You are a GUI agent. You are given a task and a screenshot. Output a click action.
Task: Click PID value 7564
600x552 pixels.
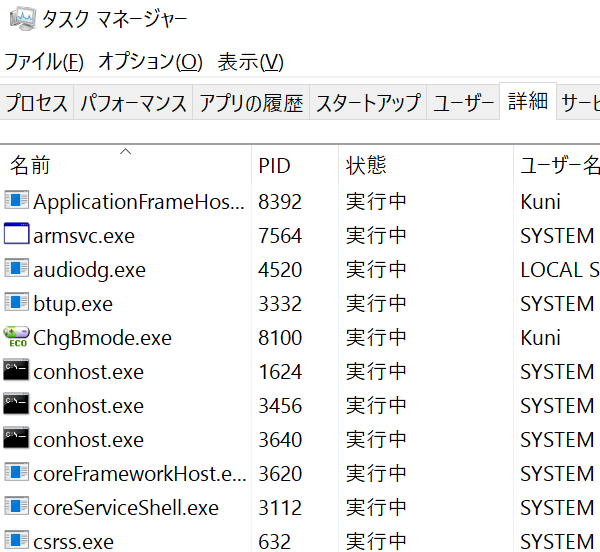click(280, 236)
